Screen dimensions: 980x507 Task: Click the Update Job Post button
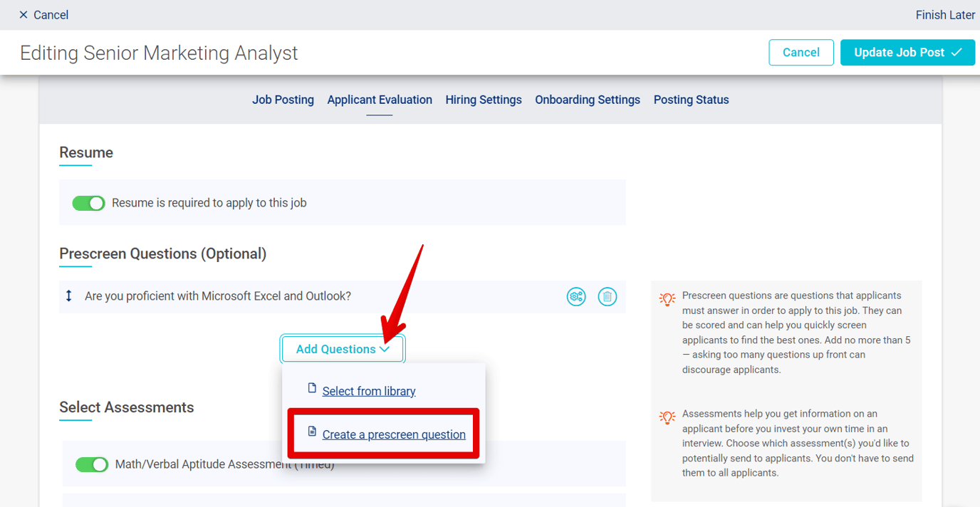click(x=907, y=52)
